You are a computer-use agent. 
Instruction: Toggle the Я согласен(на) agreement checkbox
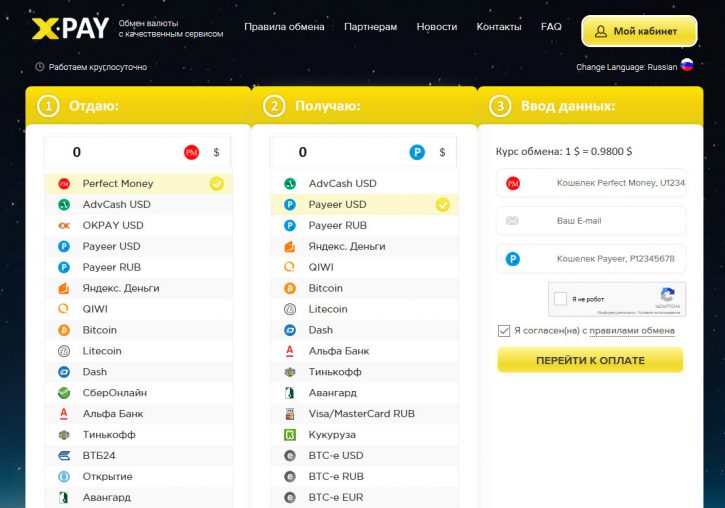(x=504, y=331)
